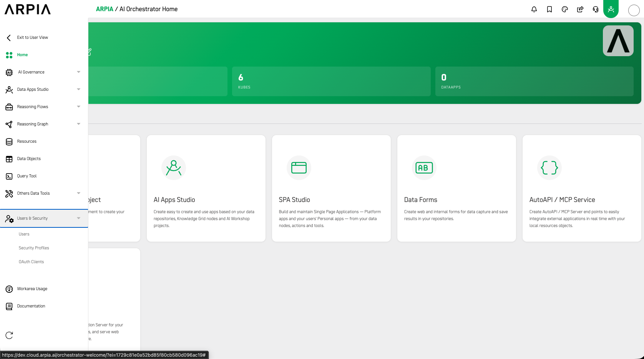Click the Documentation book icon
644x359 pixels.
point(9,306)
